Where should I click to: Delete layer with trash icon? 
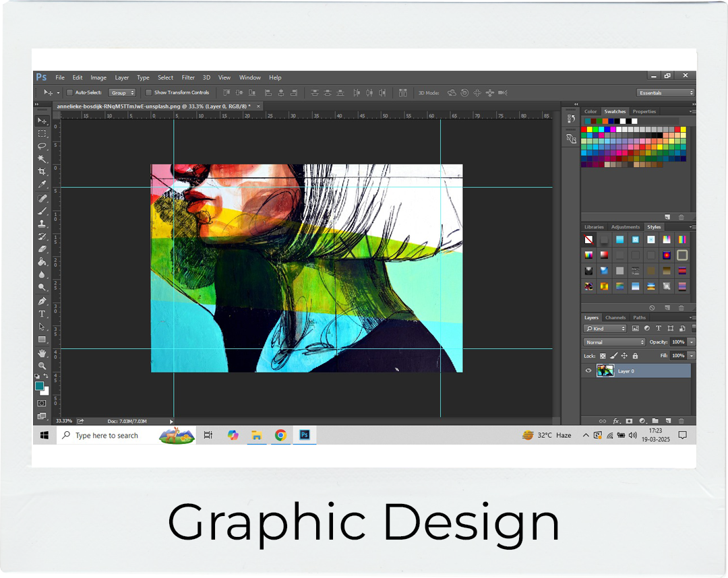681,421
